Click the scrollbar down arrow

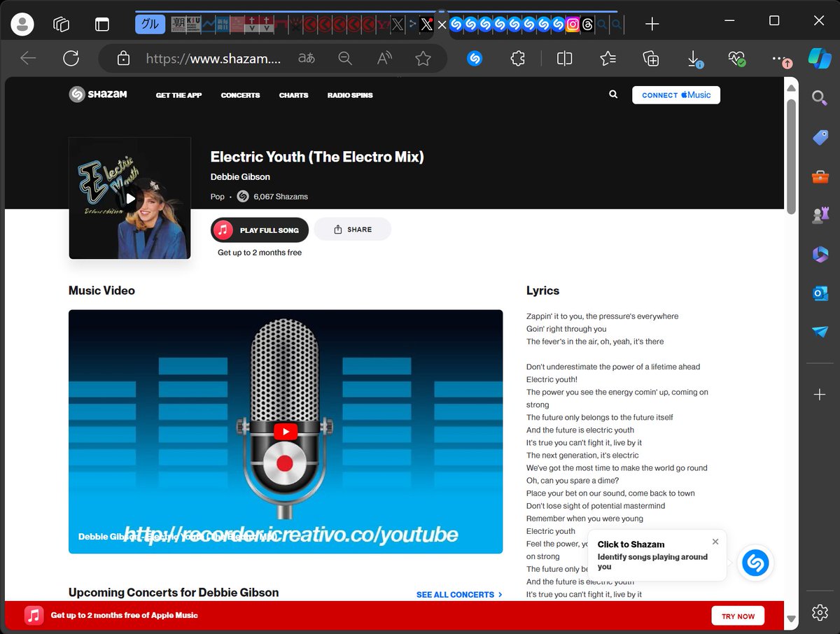791,619
